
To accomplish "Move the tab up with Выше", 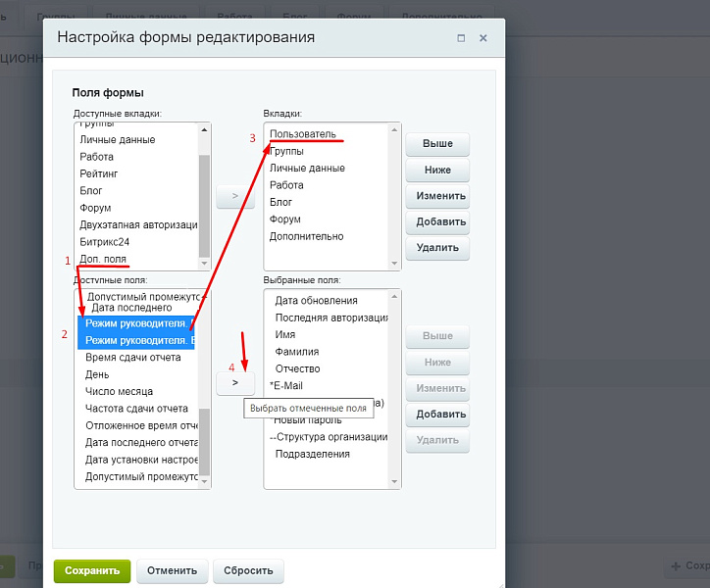I will click(437, 144).
